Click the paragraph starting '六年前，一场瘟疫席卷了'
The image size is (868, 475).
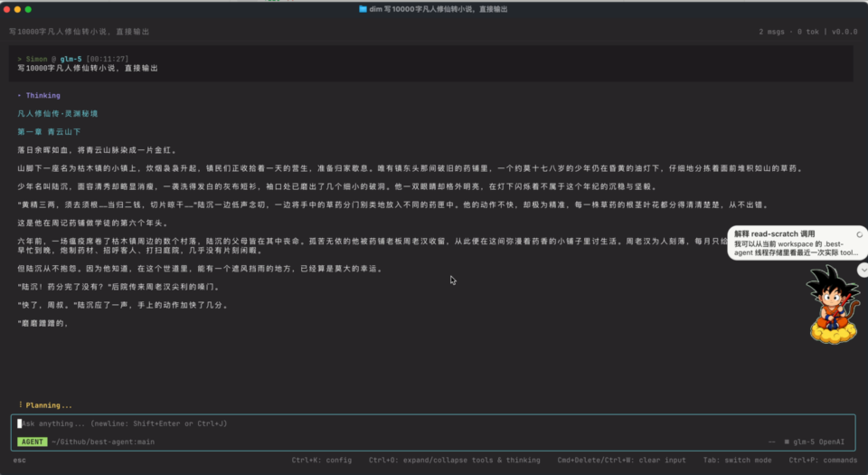click(372, 246)
